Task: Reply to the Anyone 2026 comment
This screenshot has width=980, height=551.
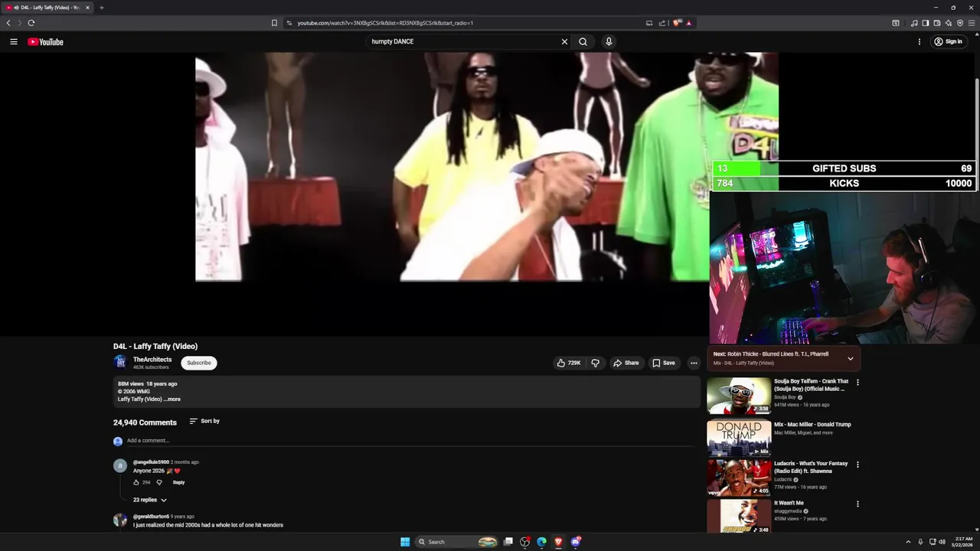Action: [x=178, y=482]
